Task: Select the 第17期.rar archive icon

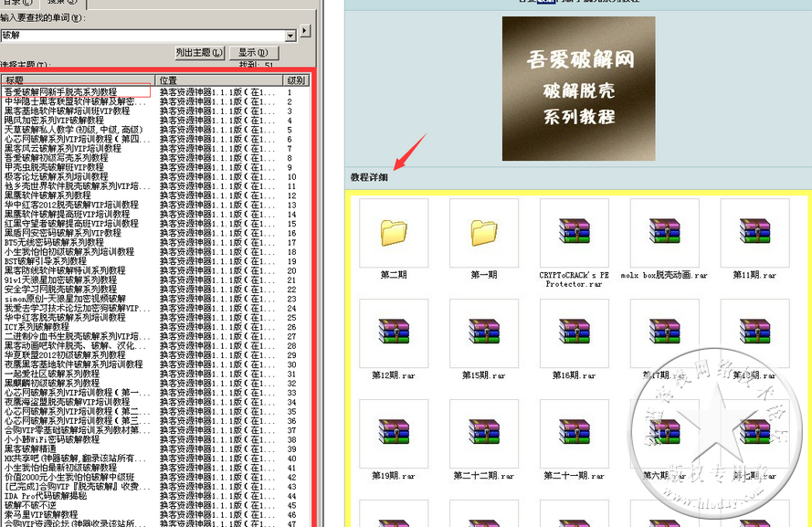Action: point(664,333)
